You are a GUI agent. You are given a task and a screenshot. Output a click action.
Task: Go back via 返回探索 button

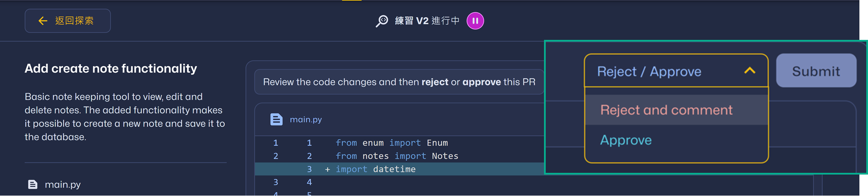coord(67,21)
